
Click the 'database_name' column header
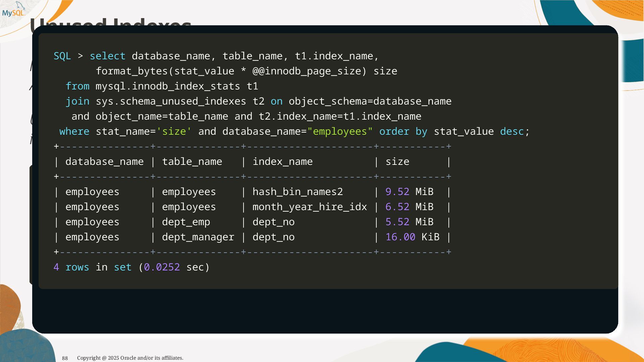(104, 162)
